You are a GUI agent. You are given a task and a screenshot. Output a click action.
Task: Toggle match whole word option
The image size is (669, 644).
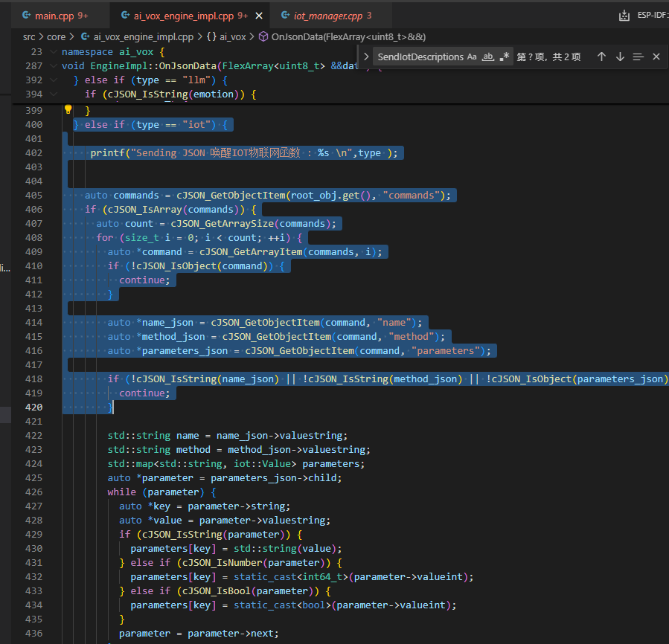(x=488, y=57)
